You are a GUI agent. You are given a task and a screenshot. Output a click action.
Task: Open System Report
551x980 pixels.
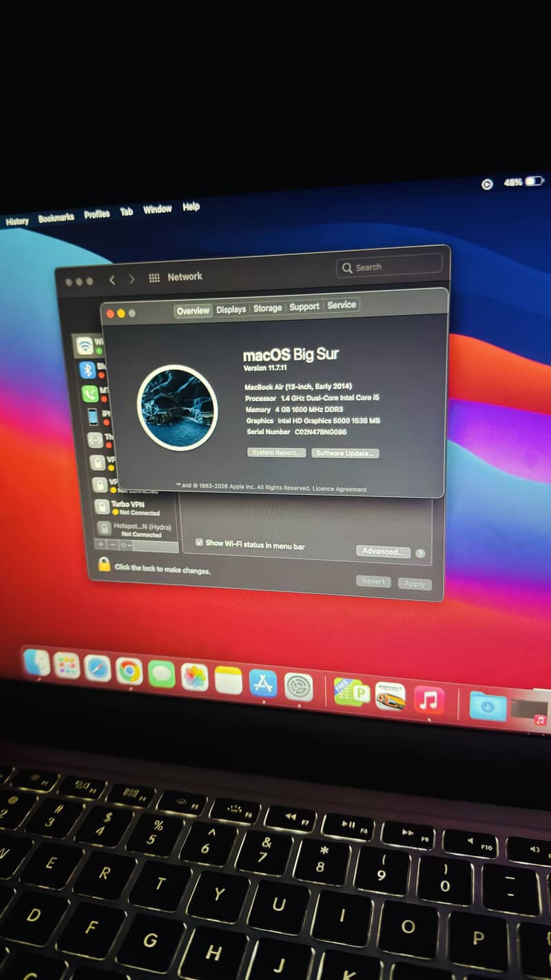click(276, 453)
